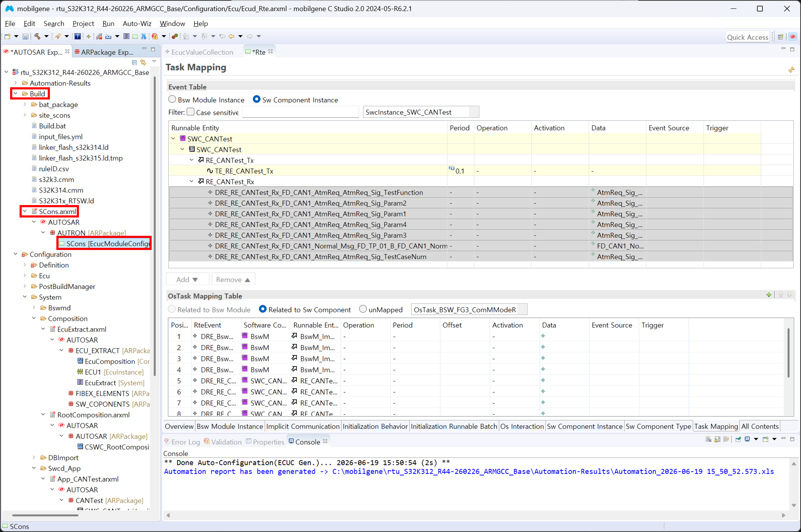This screenshot has height=532, width=801.
Task: Click the link-with-red-X toolbar icon
Action: [x=99, y=36]
